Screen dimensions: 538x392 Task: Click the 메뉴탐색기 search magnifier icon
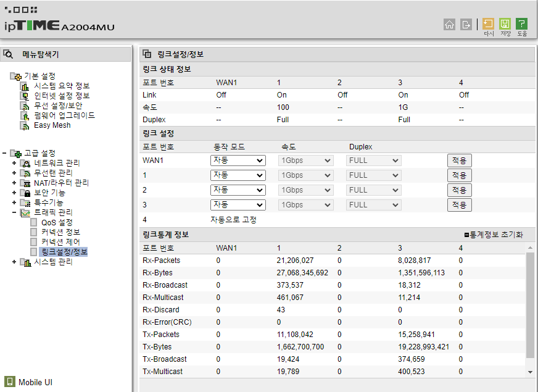[x=8, y=54]
